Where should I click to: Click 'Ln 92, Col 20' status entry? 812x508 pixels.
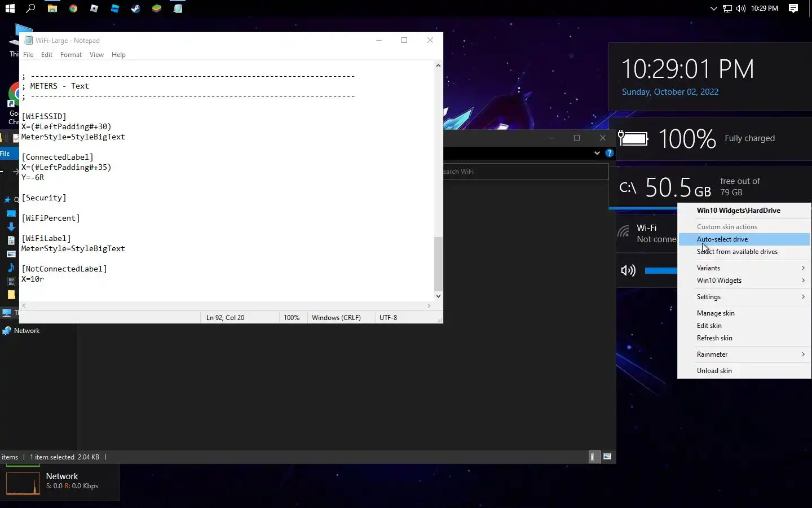[226, 318]
